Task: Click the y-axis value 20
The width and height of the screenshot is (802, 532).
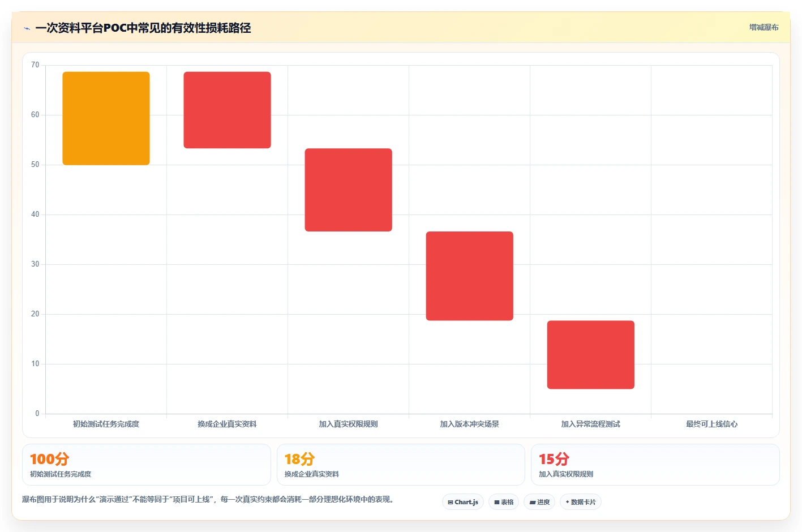Action: [x=35, y=314]
